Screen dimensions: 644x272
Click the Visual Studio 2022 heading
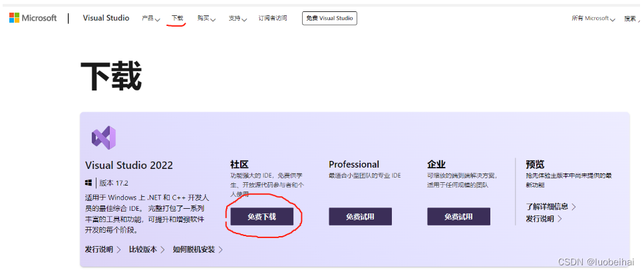point(129,166)
